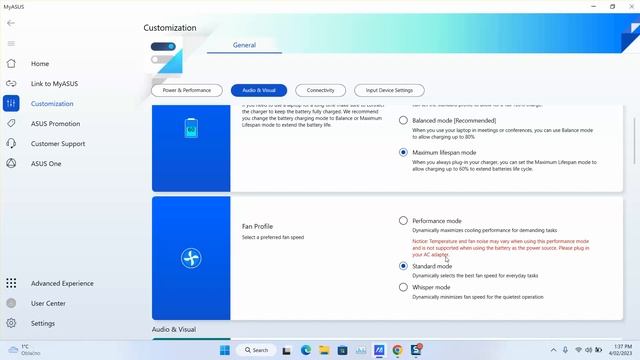Screen dimensions: 640x360
Task: Click the microphone tray icon
Action: [565, 350]
